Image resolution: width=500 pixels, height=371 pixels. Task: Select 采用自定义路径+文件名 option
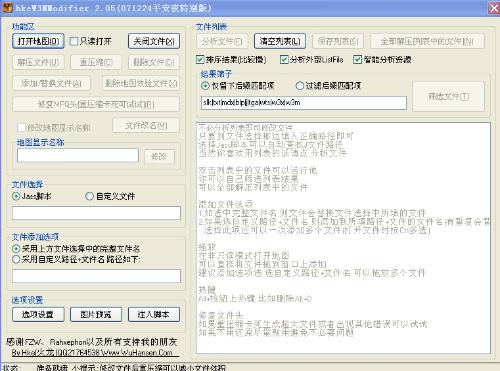[x=16, y=259]
